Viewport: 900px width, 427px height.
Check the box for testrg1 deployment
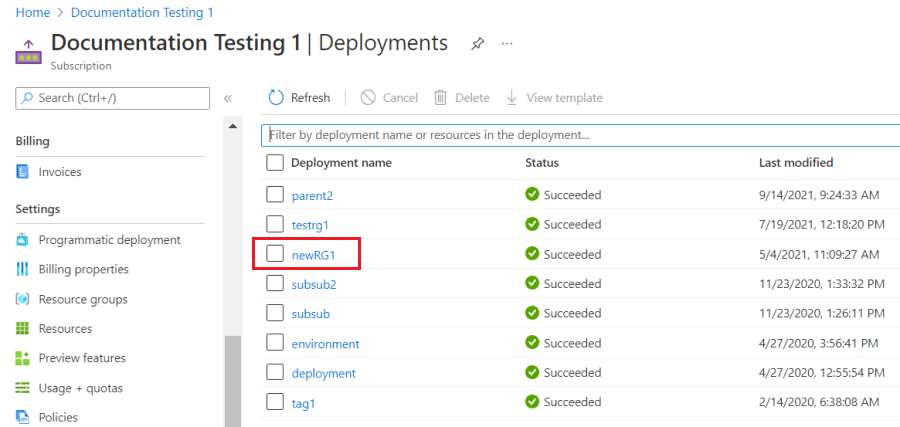click(x=275, y=224)
